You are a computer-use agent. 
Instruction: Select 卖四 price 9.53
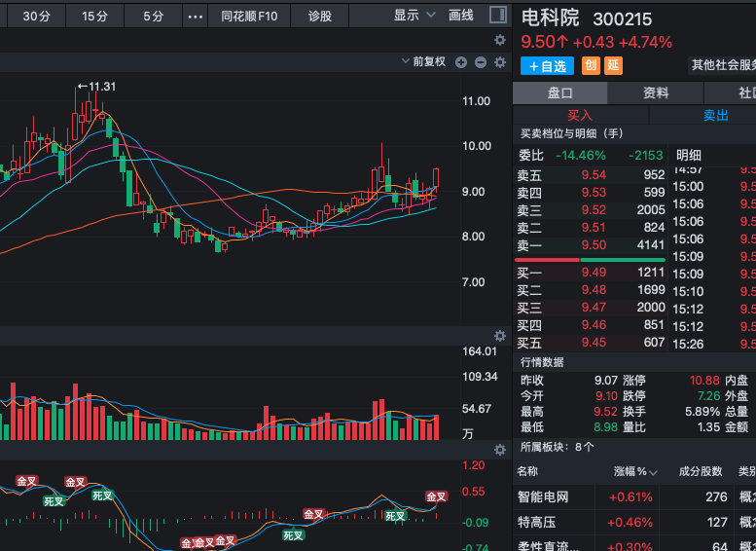(594, 193)
